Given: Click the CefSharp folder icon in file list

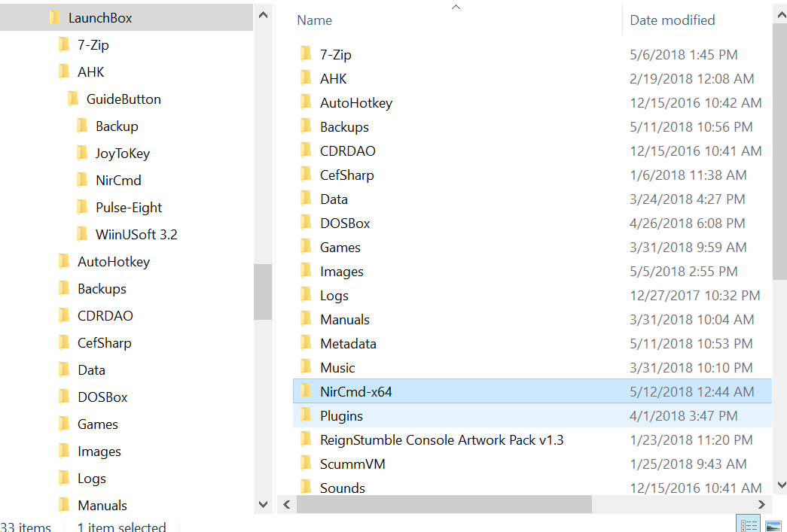Looking at the screenshot, I should pyautogui.click(x=306, y=175).
